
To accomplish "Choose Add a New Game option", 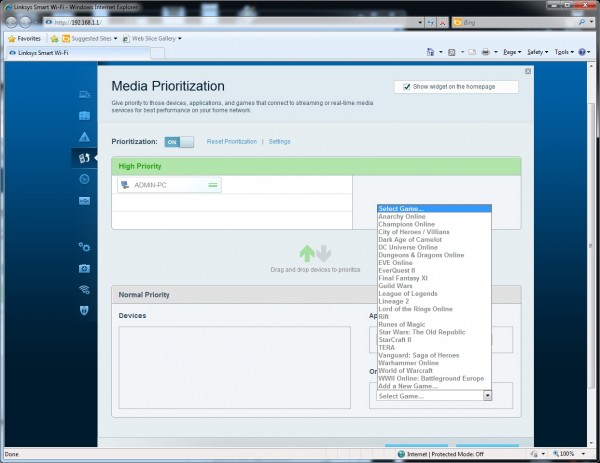I will [x=434, y=386].
